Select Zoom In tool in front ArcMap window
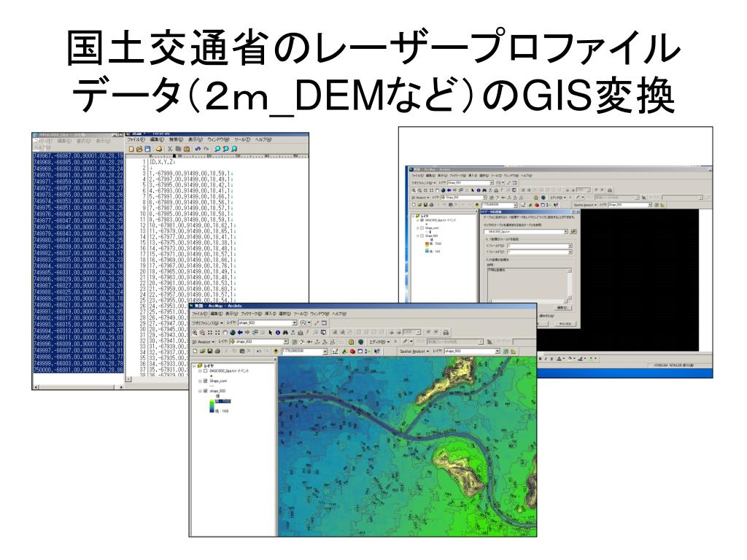The width and height of the screenshot is (747, 560). (195, 332)
